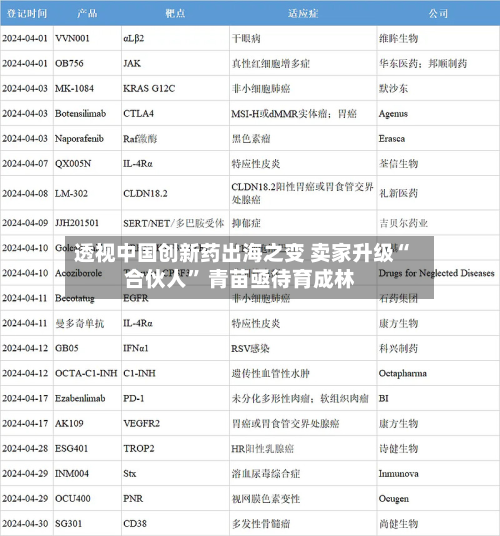500x536 pixels.
Task: Click the 产品 column header
Action: pyautogui.click(x=87, y=13)
